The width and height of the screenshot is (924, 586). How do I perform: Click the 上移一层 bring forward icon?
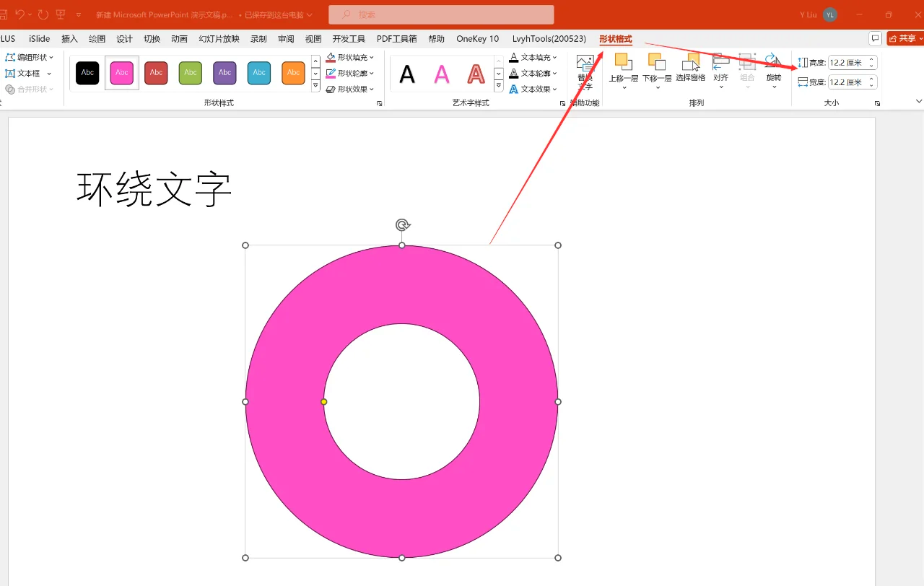(623, 61)
